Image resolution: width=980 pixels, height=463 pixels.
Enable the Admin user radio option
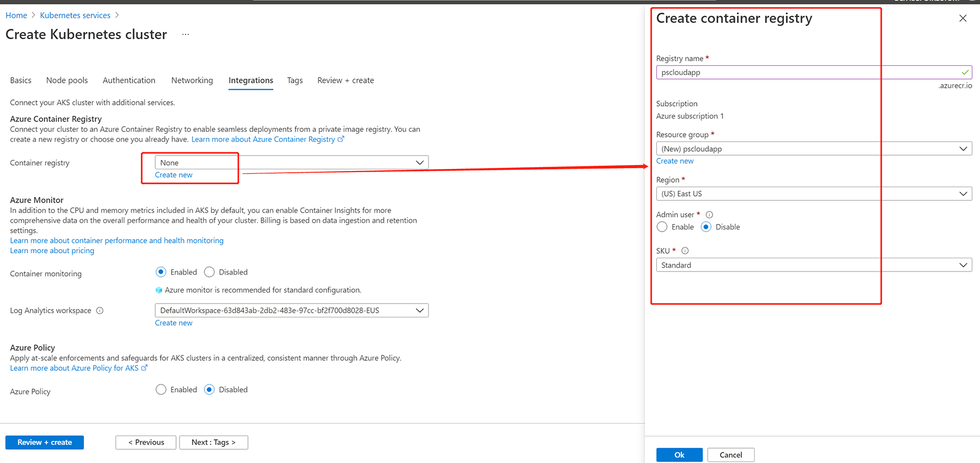point(662,227)
